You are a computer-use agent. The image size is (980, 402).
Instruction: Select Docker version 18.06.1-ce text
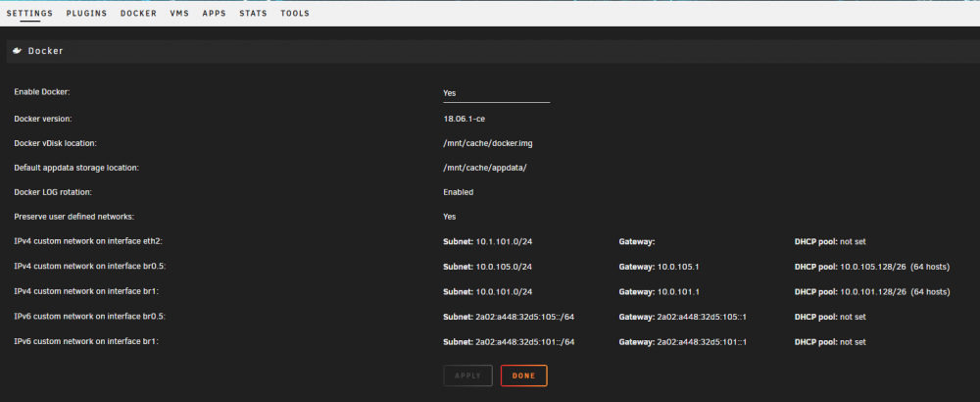coord(464,119)
